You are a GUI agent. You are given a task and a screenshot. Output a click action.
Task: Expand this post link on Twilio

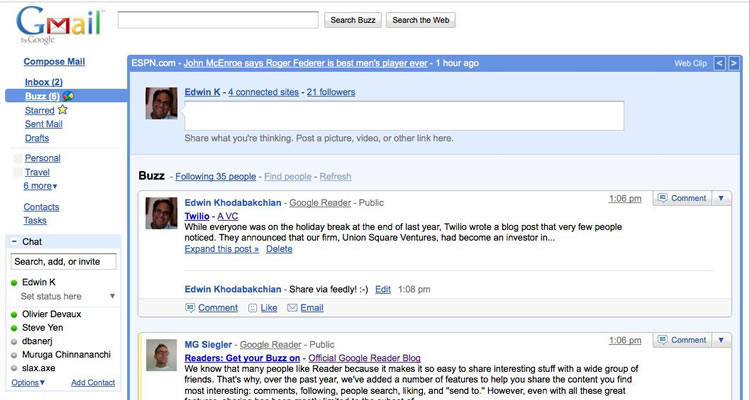point(221,249)
